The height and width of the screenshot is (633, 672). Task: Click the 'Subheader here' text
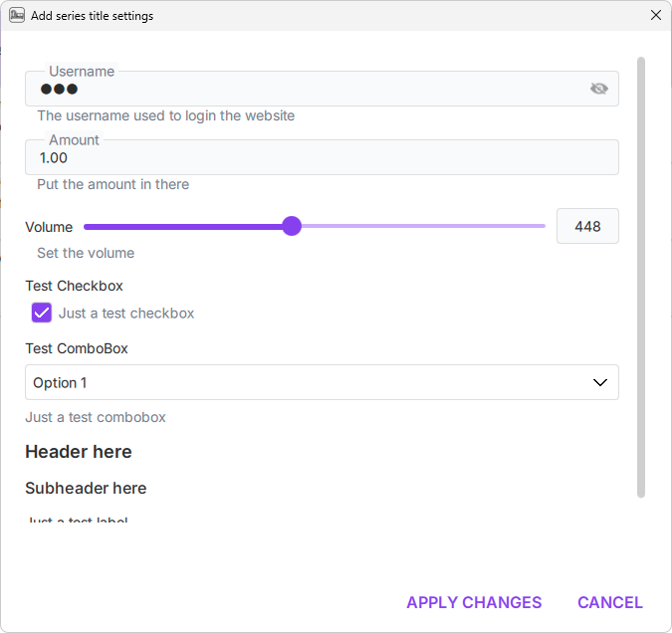(x=86, y=488)
